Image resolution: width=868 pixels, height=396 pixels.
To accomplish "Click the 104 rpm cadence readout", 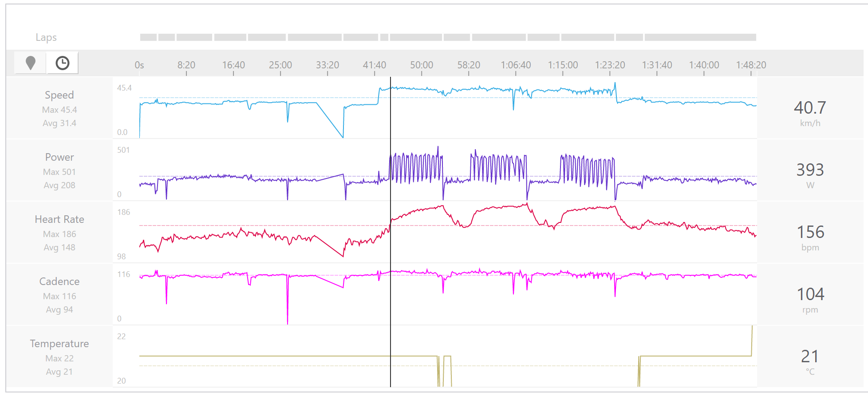I will [x=810, y=294].
